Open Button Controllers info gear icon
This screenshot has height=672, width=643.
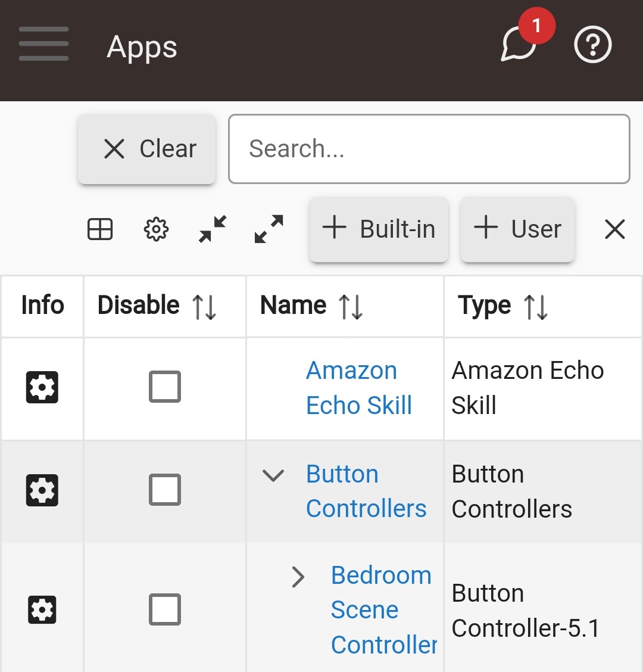tap(42, 490)
